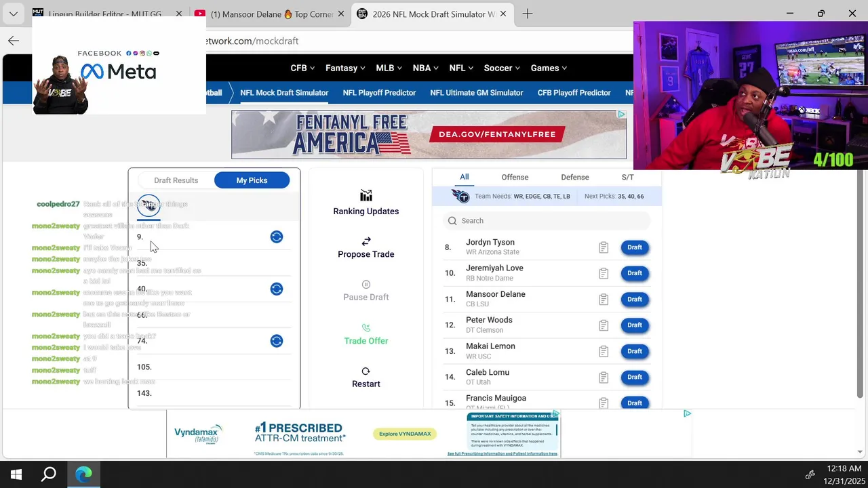This screenshot has width=868, height=488.
Task: Open Windows taskbar search
Action: [x=49, y=474]
